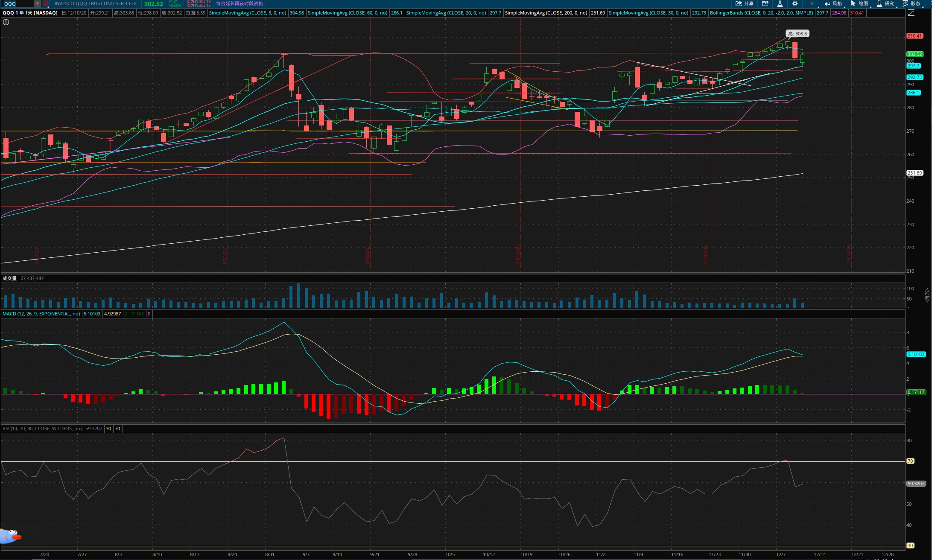This screenshot has height=560, width=932.
Task: Click the alert exclamation icon on chart
Action: point(6,22)
